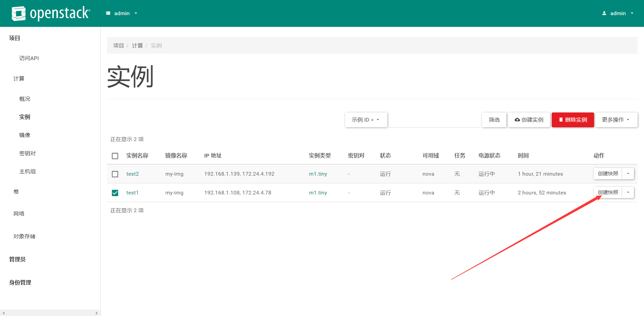Viewport: 644px width, 316px height.
Task: Click the 筛选 button
Action: click(494, 120)
